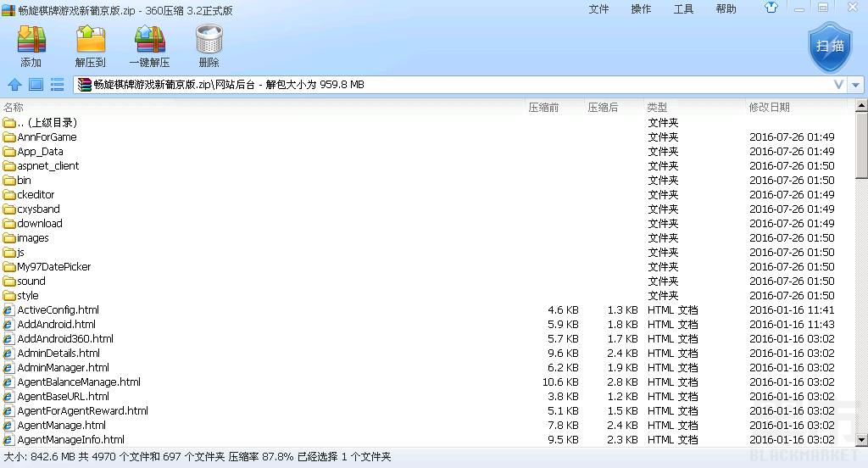Switch to list view mode
Image resolution: width=868 pixels, height=468 pixels.
coord(57,84)
